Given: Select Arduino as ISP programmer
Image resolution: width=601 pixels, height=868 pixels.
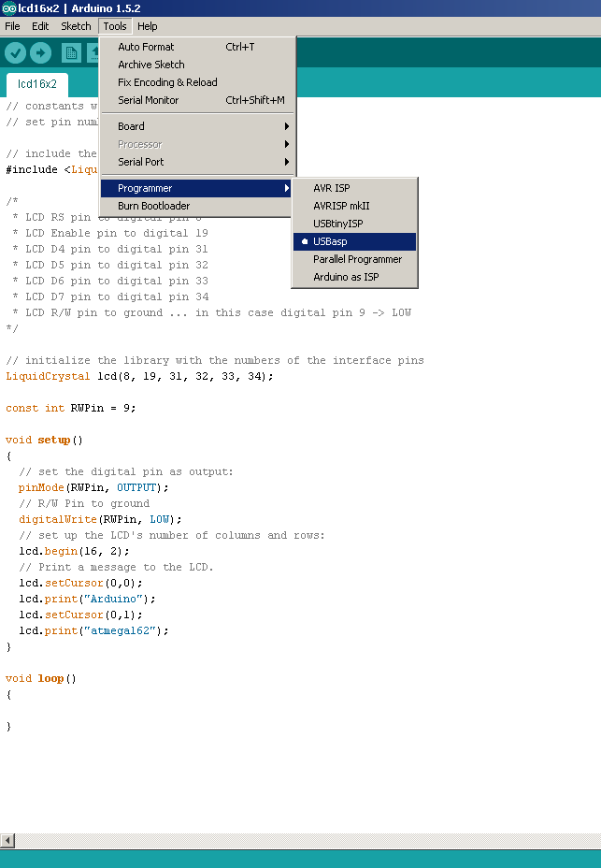Looking at the screenshot, I should [x=355, y=277].
